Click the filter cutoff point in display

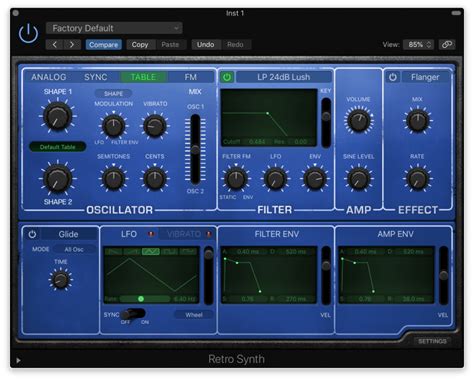pos(267,113)
